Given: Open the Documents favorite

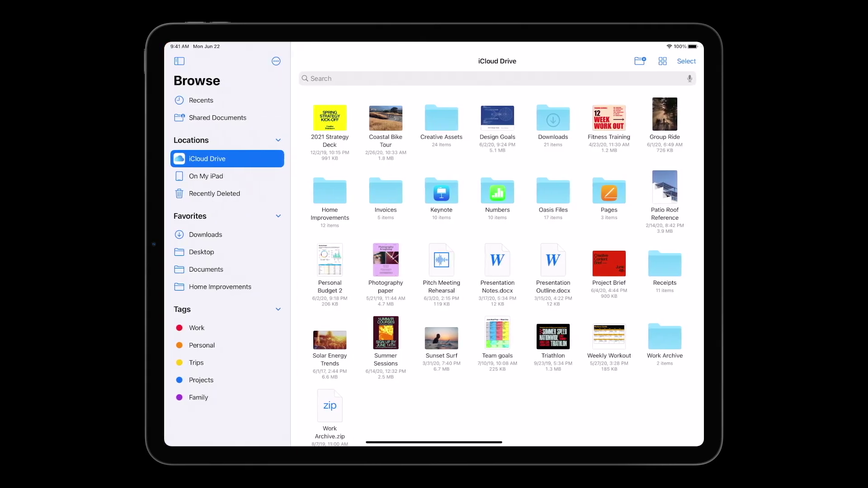Looking at the screenshot, I should [206, 269].
